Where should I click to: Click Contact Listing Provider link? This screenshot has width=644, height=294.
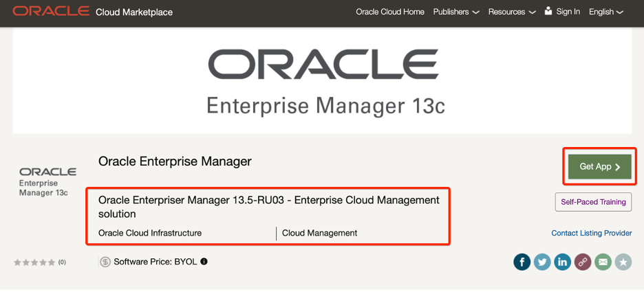592,233
